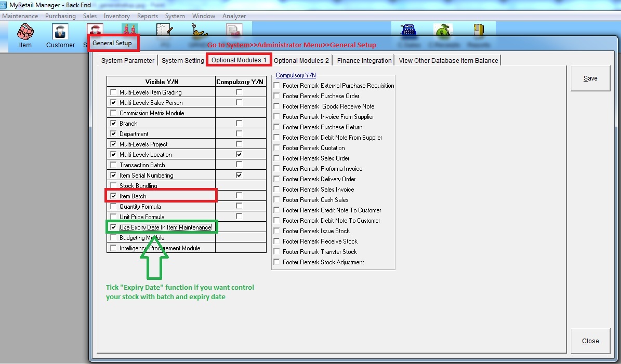The height and width of the screenshot is (364, 621).
Task: Open the Customer toolbar icon
Action: point(60,35)
